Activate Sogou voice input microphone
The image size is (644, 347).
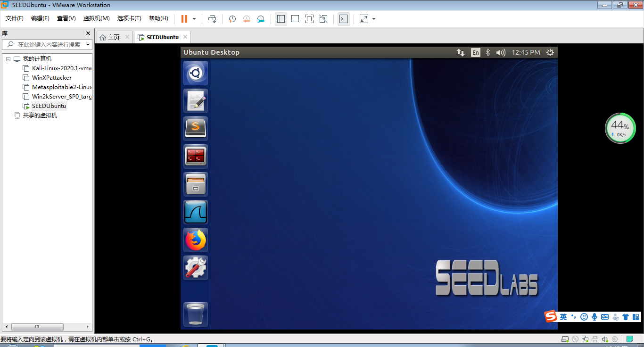tap(594, 317)
